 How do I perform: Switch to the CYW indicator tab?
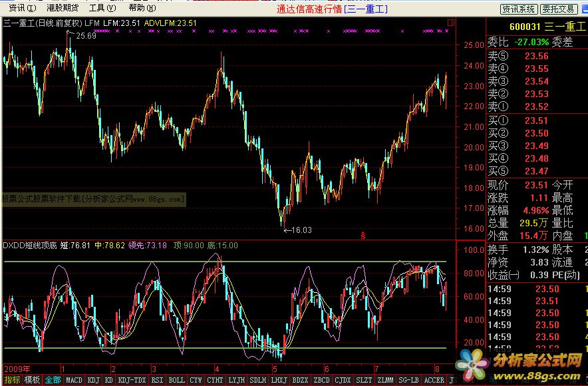tap(196, 380)
